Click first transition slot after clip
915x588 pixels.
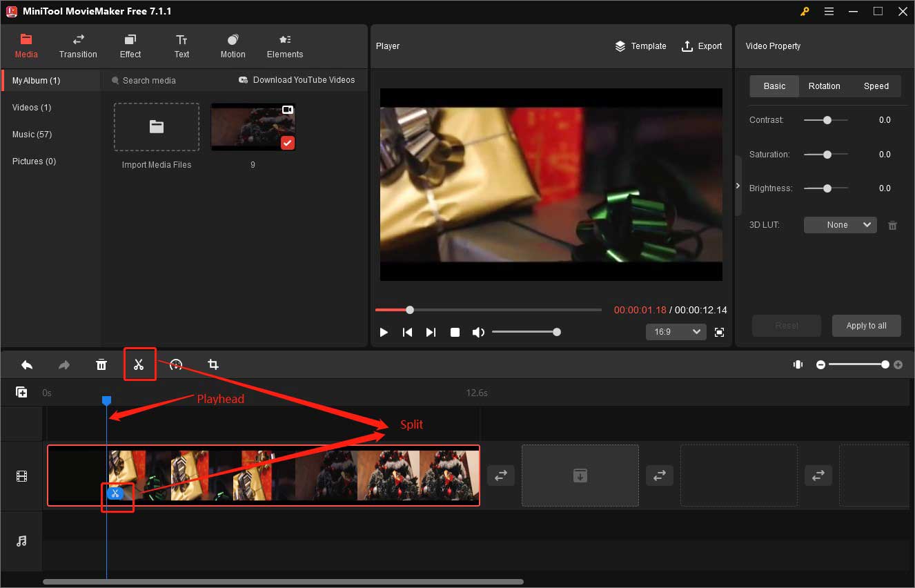(x=501, y=476)
